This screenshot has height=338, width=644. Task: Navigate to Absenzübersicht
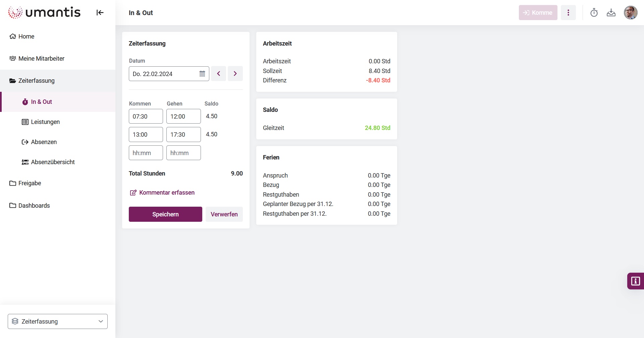point(53,162)
